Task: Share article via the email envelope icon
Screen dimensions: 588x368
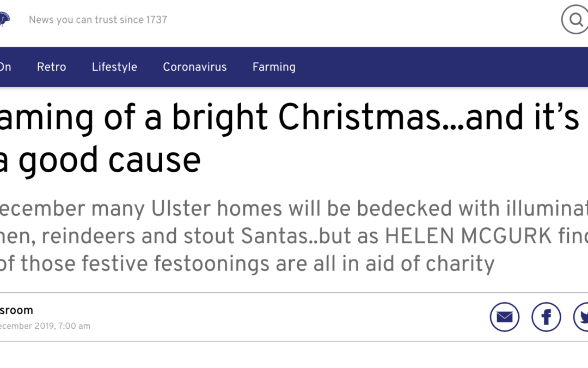Action: pos(504,317)
